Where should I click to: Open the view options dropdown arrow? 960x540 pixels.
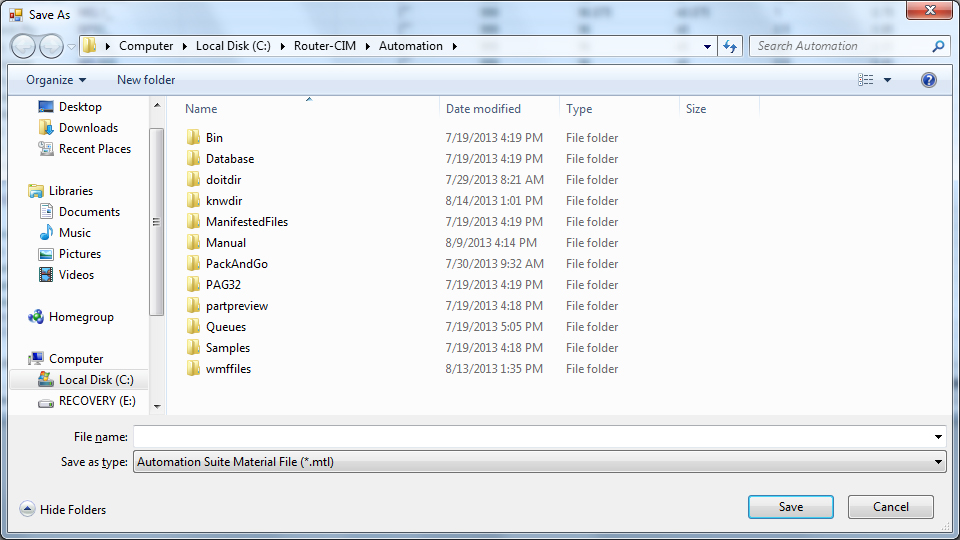887,80
